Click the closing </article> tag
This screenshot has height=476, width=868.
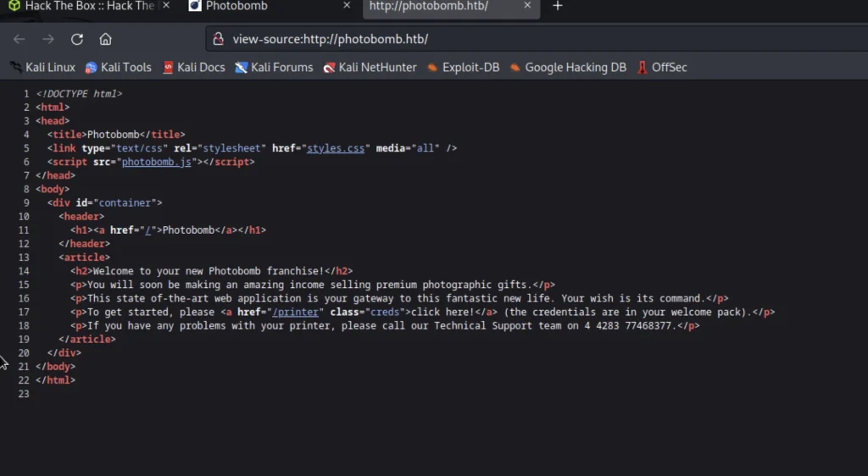(87, 340)
